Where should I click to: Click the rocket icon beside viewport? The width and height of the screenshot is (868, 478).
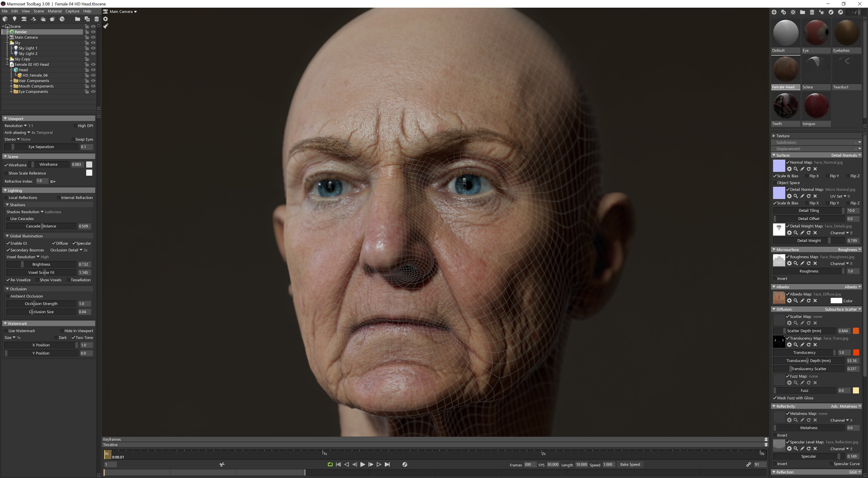coord(106,26)
